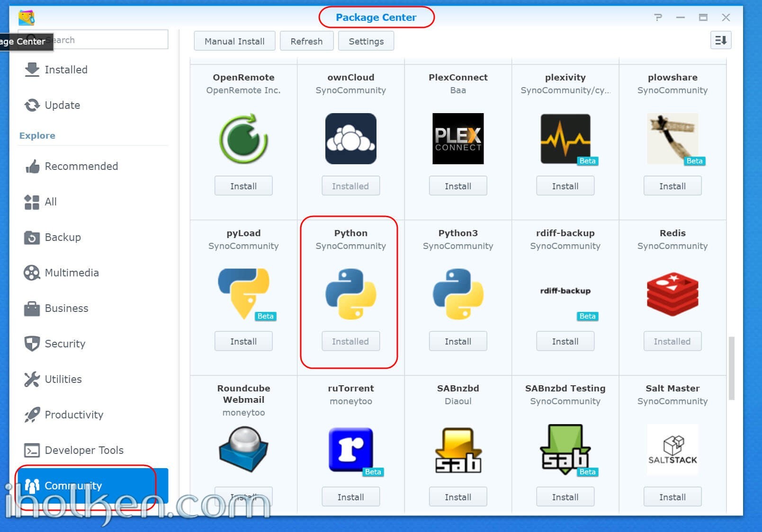Install the plowshare package
The height and width of the screenshot is (532, 762).
point(672,186)
